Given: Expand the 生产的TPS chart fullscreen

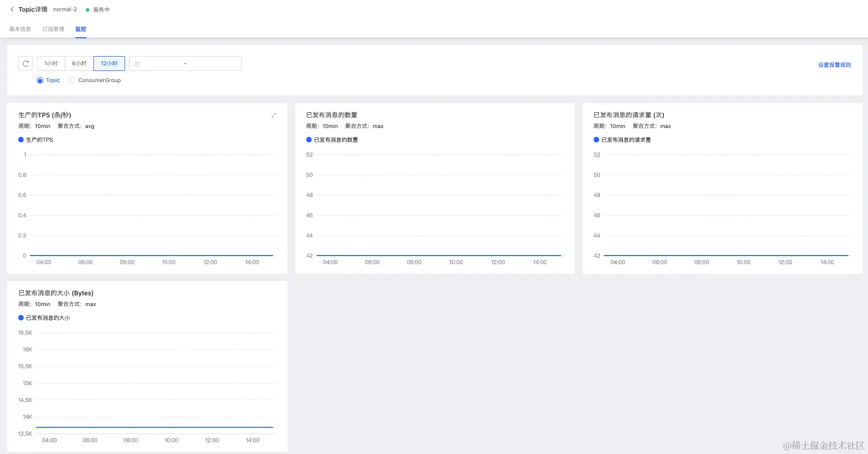Looking at the screenshot, I should pyautogui.click(x=274, y=115).
